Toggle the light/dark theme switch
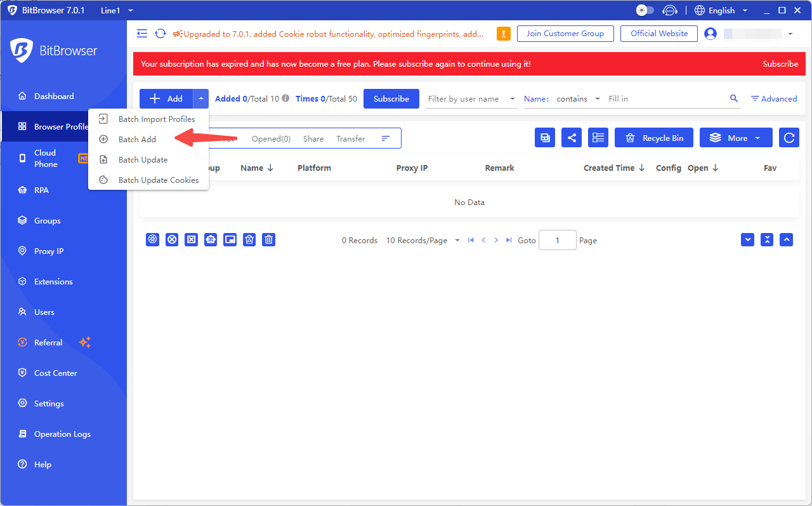Viewport: 812px width, 506px height. point(645,10)
